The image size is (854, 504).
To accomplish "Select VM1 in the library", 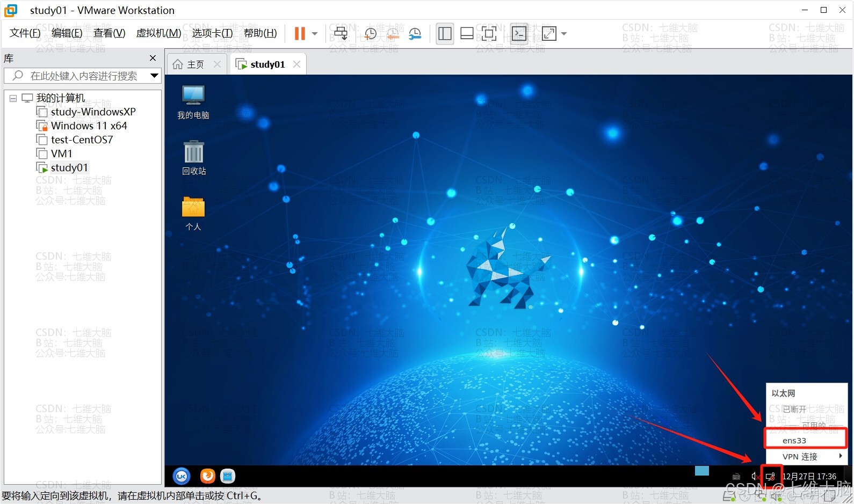I will [x=61, y=154].
